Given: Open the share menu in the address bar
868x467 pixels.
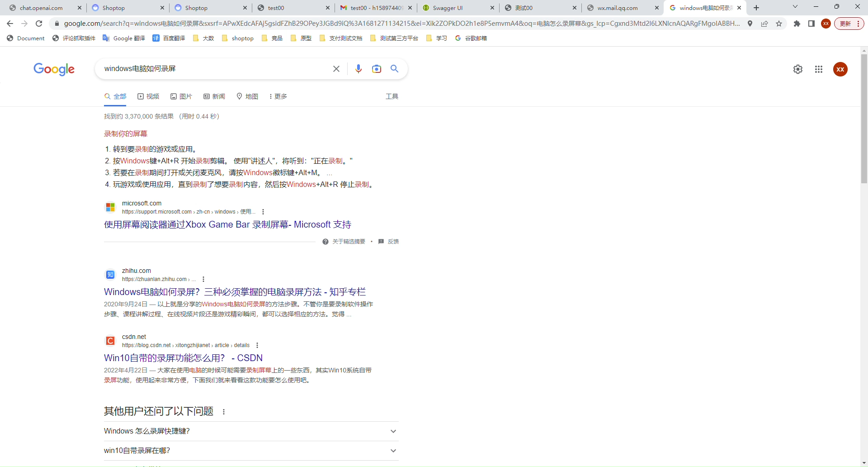Looking at the screenshot, I should (764, 24).
